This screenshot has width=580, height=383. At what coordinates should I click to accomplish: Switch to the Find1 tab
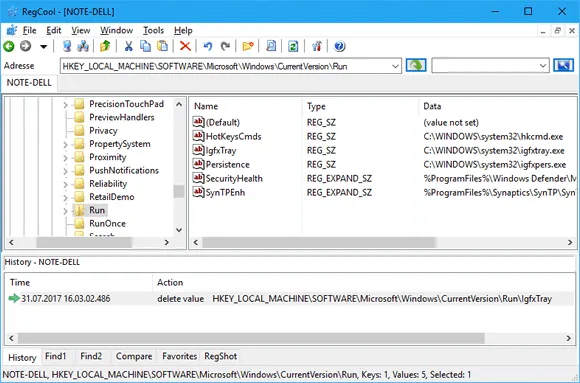coord(55,356)
